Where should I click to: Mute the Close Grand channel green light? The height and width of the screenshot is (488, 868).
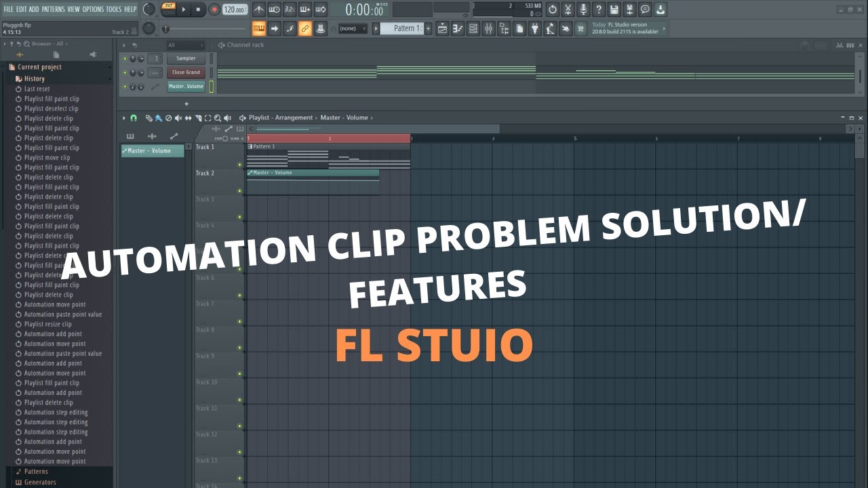click(125, 73)
